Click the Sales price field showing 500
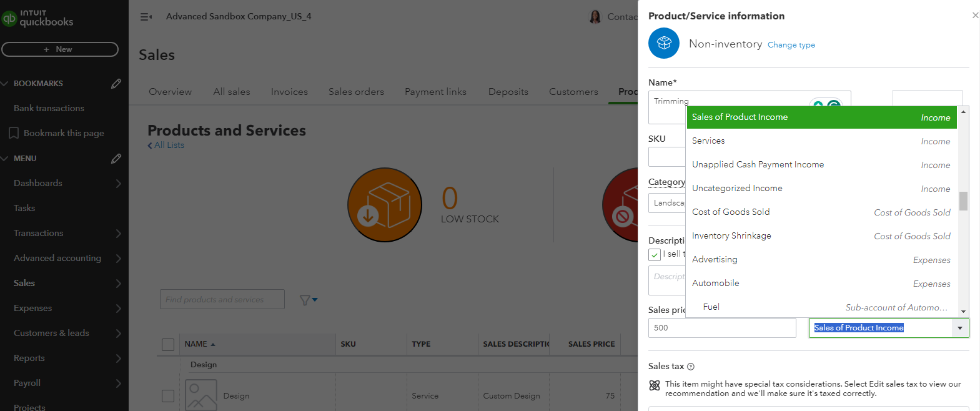This screenshot has width=980, height=411. click(x=722, y=328)
